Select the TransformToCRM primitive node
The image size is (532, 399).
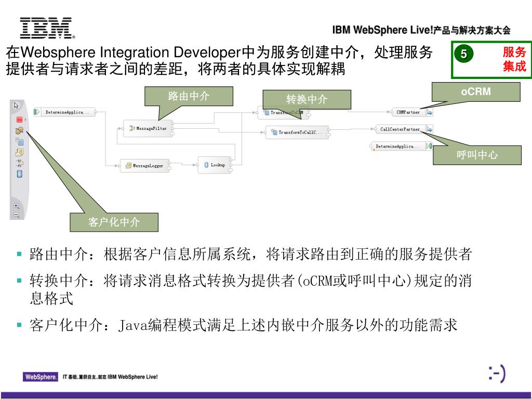(283, 113)
